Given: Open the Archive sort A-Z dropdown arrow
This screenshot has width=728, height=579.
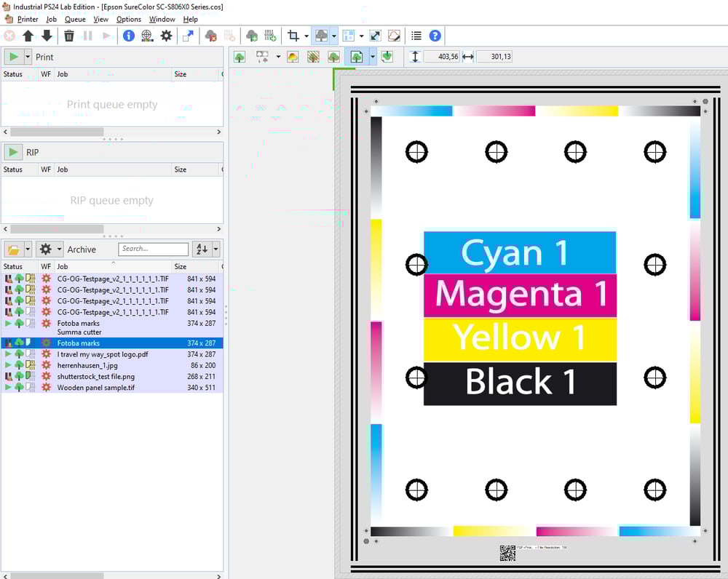Looking at the screenshot, I should (x=215, y=249).
